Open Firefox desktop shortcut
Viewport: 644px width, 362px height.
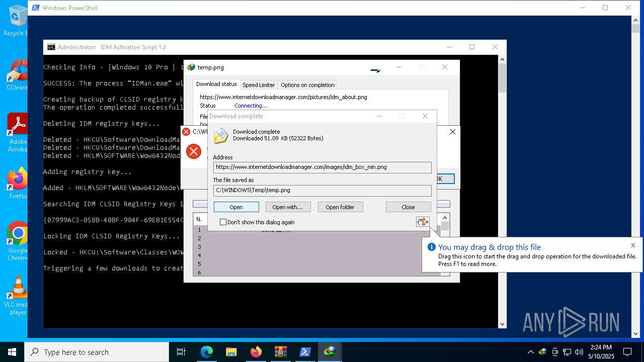[18, 183]
